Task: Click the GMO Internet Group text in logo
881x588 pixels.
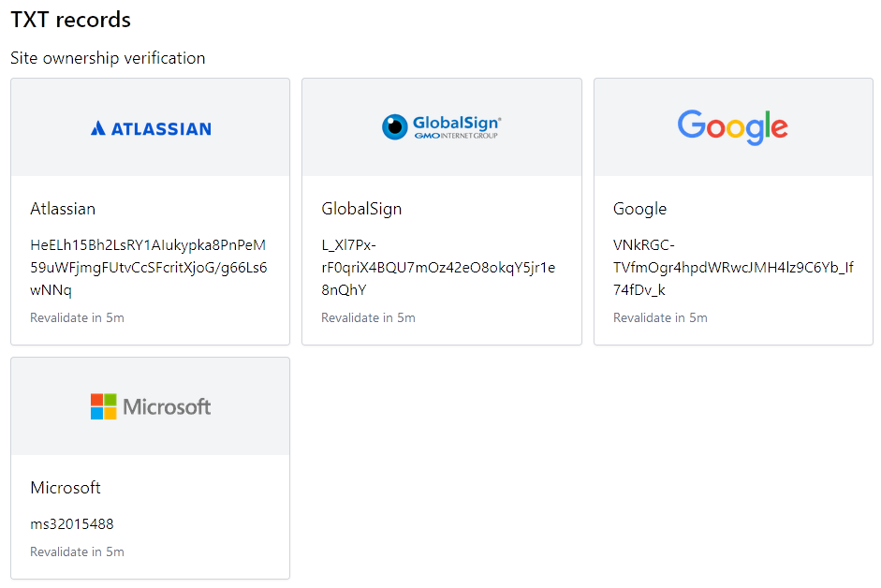Action: [x=456, y=136]
